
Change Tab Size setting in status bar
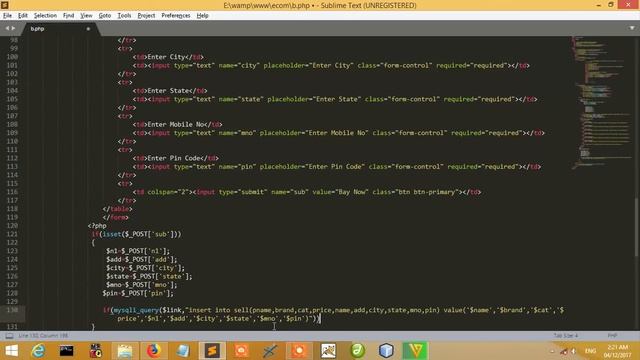(566, 336)
